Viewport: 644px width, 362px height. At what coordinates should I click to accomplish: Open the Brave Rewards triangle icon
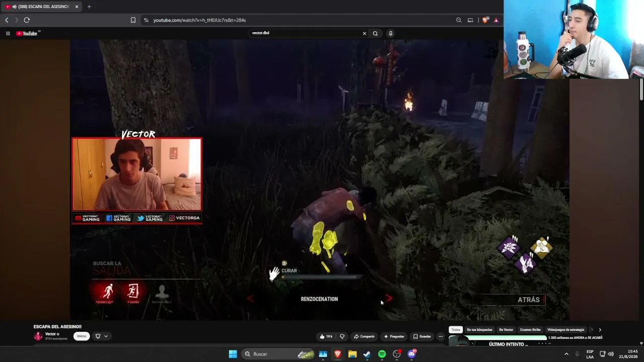[496, 20]
